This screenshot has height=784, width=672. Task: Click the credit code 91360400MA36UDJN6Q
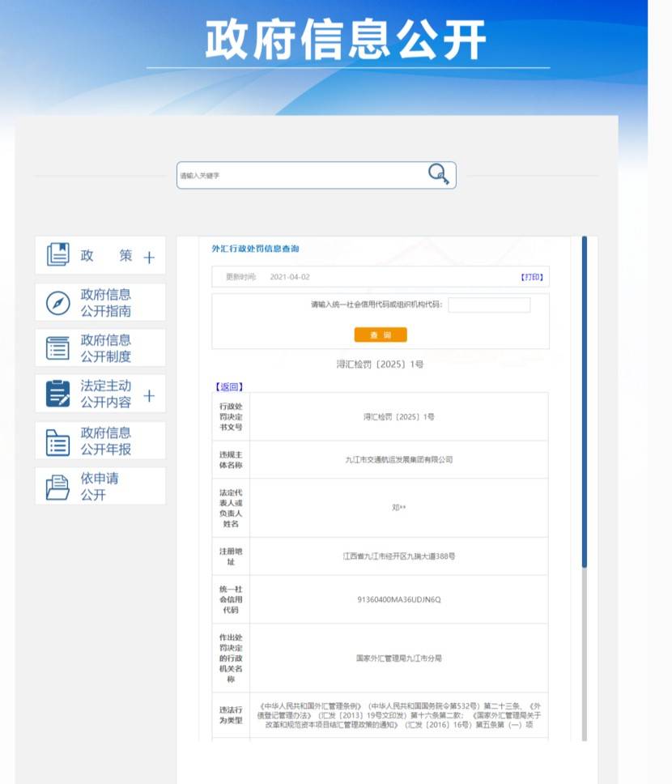(399, 599)
